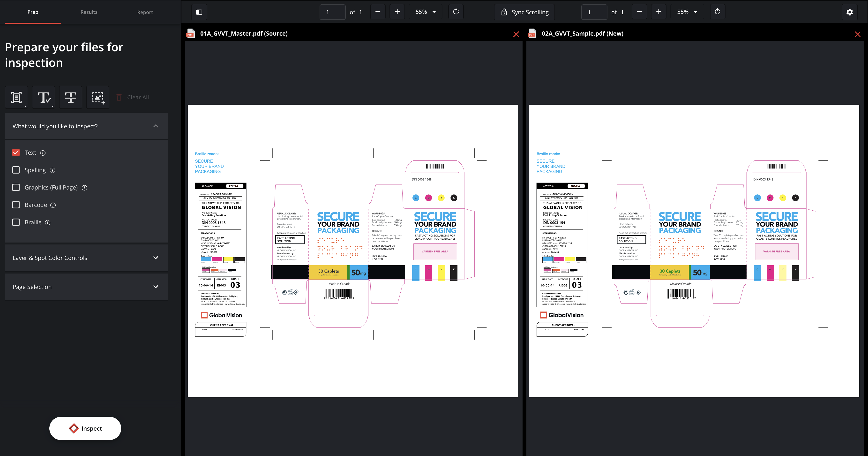Expand the Page Selection section
Viewport: 868px width, 456px height.
pyautogui.click(x=87, y=287)
